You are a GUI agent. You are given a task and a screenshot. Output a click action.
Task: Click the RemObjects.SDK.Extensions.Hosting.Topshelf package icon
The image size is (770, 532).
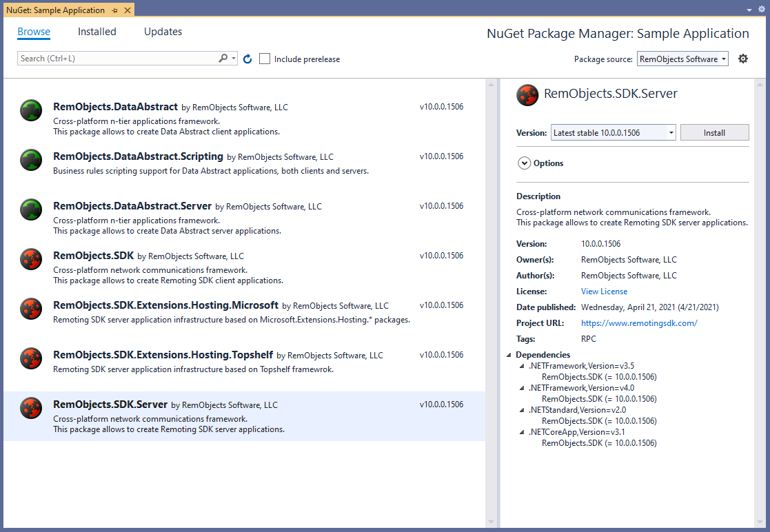tap(31, 358)
